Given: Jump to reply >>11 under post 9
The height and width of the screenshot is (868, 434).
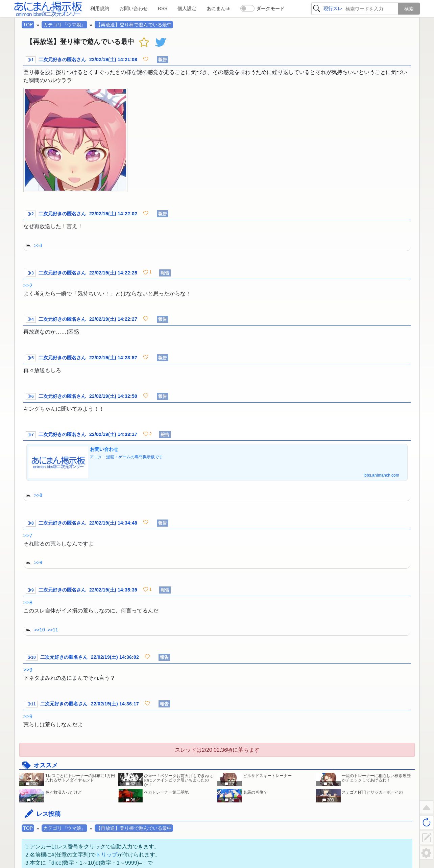Looking at the screenshot, I should click(x=53, y=630).
